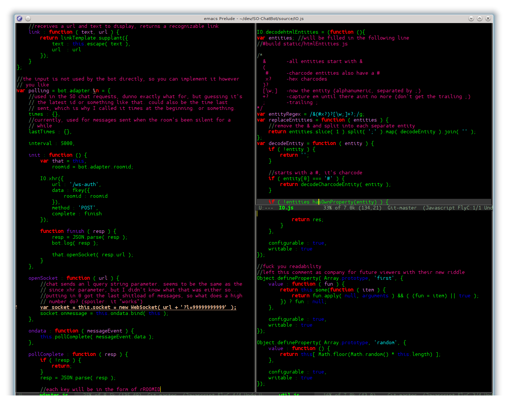Minimize the emacs Prelude window
508x420 pixels.
[471, 18]
